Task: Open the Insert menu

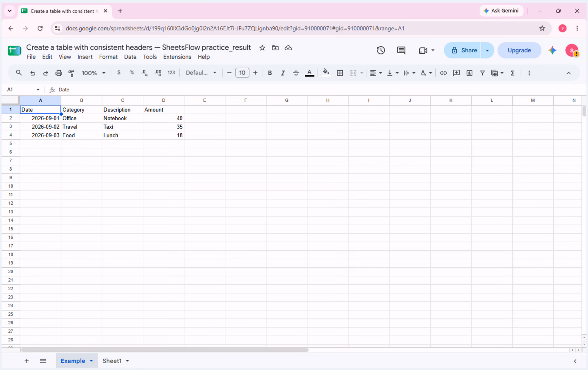Action: [x=85, y=57]
